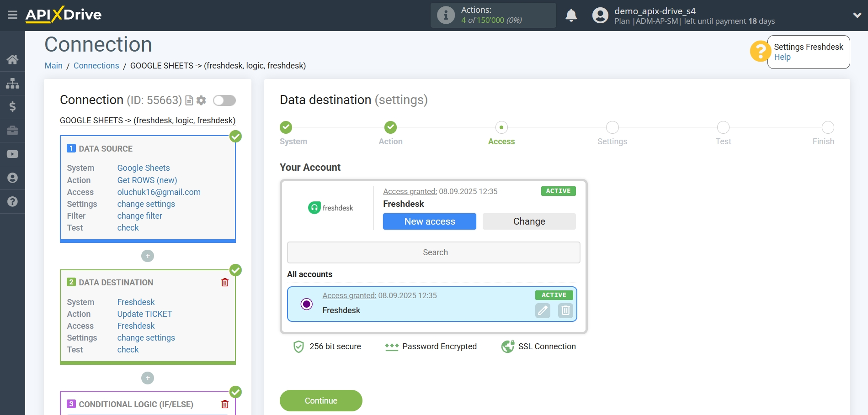868x415 pixels.
Task: Go to Connections breadcrumb
Action: click(96, 66)
